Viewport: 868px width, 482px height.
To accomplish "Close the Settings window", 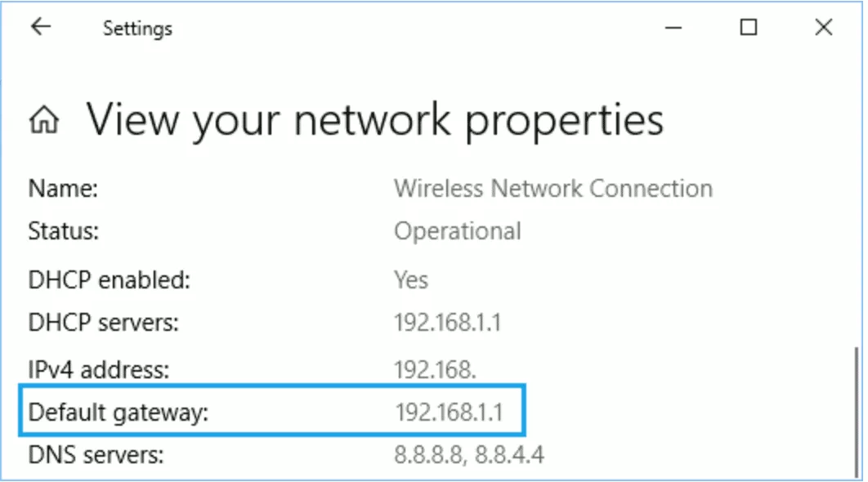I will (823, 28).
